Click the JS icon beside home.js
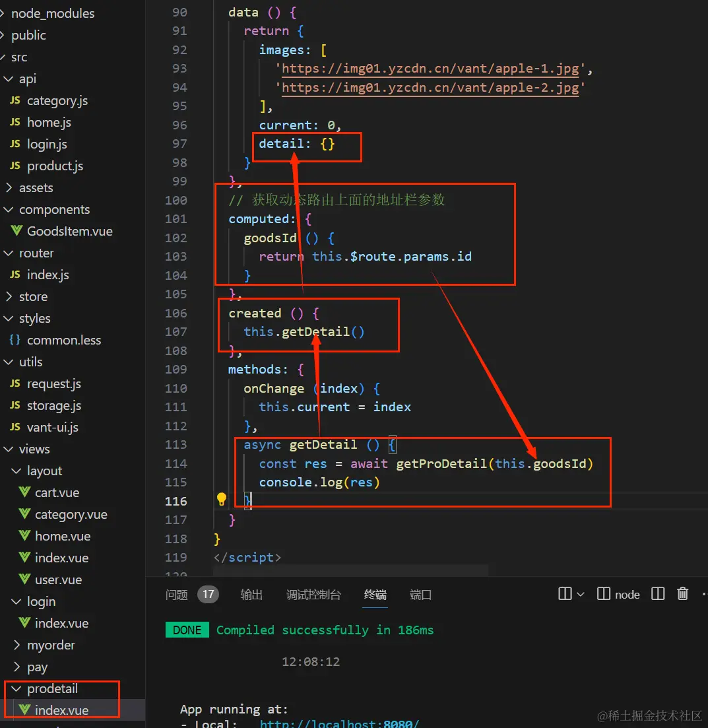This screenshot has height=728, width=708. 15,122
